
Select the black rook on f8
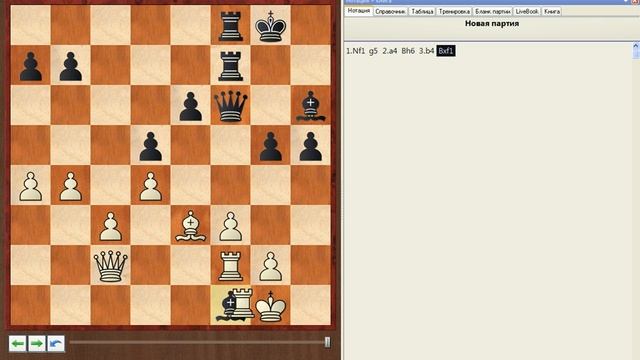pyautogui.click(x=231, y=26)
